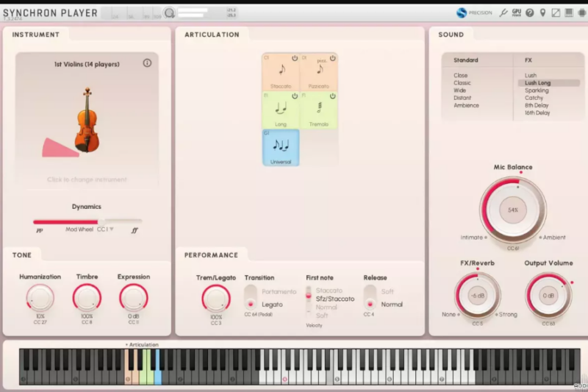This screenshot has height=392, width=588.
Task: Set First note to Normal
Action: [x=326, y=307]
